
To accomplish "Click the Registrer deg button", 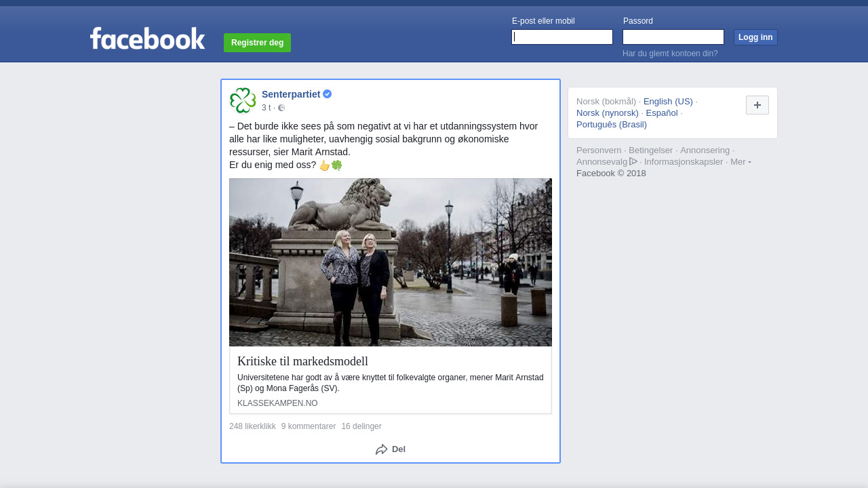I will click(257, 43).
